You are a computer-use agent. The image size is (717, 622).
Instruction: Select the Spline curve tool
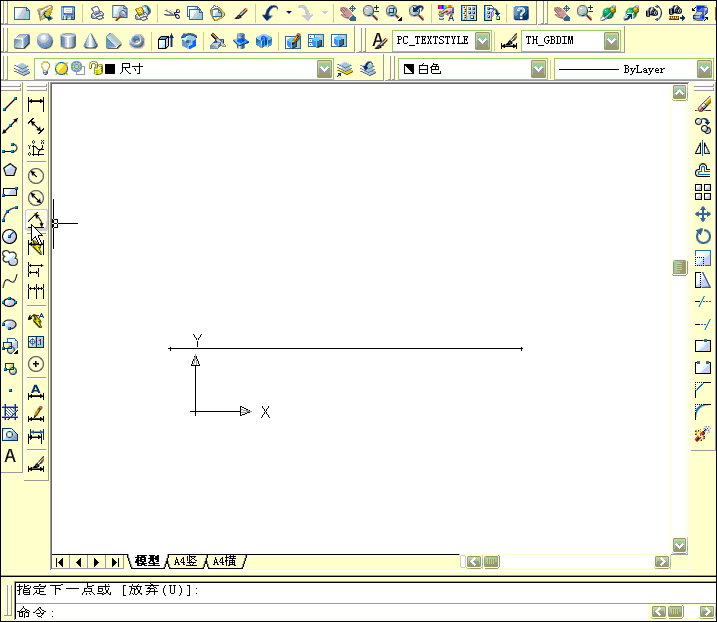tap(10, 280)
